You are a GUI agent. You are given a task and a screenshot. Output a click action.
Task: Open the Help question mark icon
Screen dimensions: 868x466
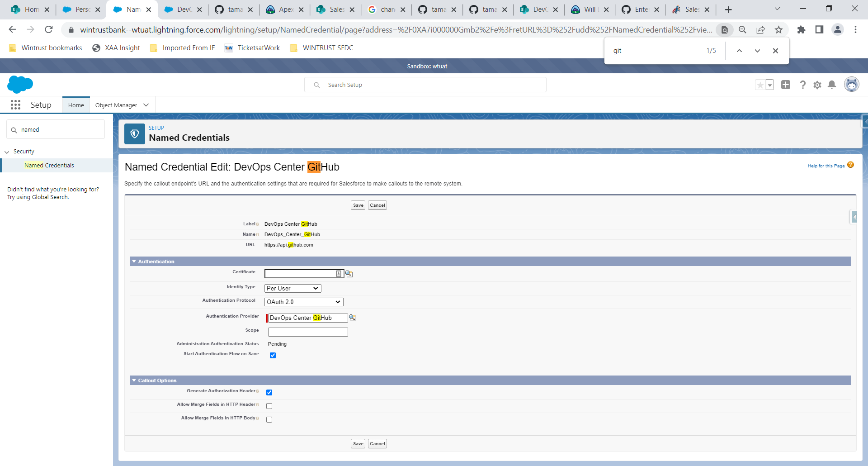[x=803, y=85]
